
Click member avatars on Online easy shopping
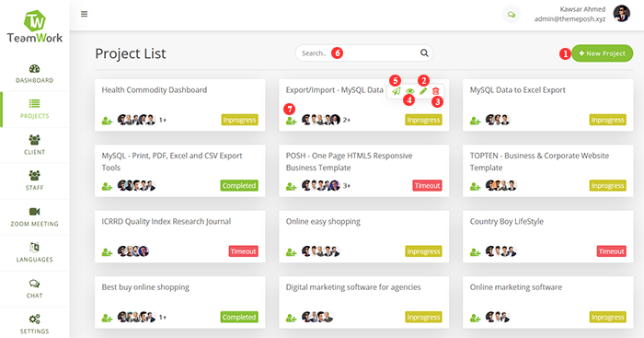[321, 251]
